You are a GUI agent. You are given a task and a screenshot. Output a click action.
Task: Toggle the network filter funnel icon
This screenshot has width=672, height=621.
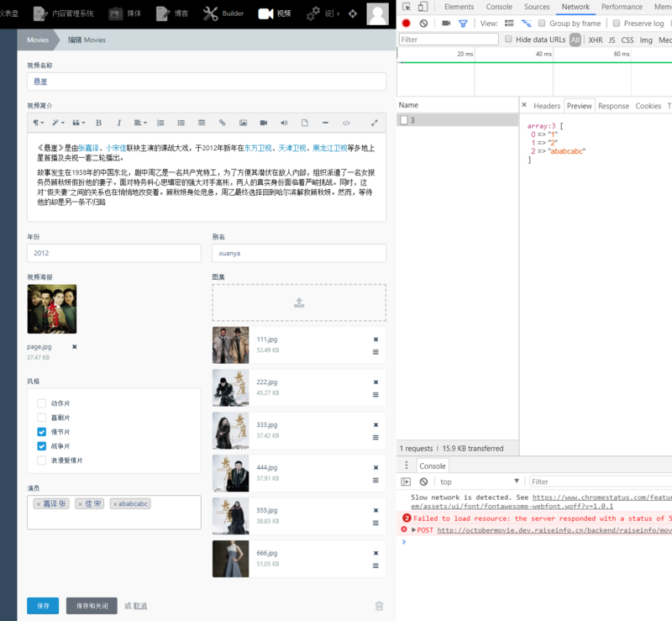pyautogui.click(x=463, y=24)
